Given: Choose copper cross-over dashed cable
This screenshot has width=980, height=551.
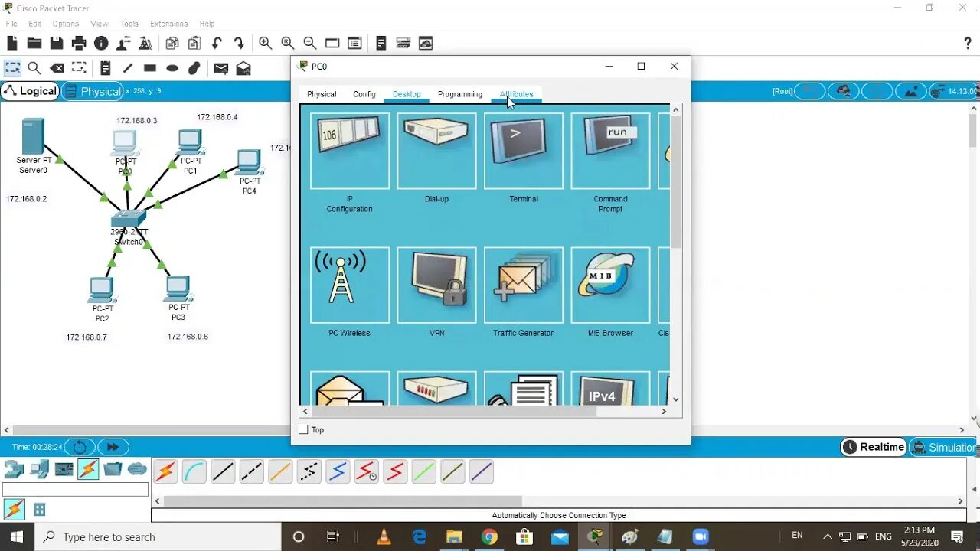Looking at the screenshot, I should click(252, 472).
